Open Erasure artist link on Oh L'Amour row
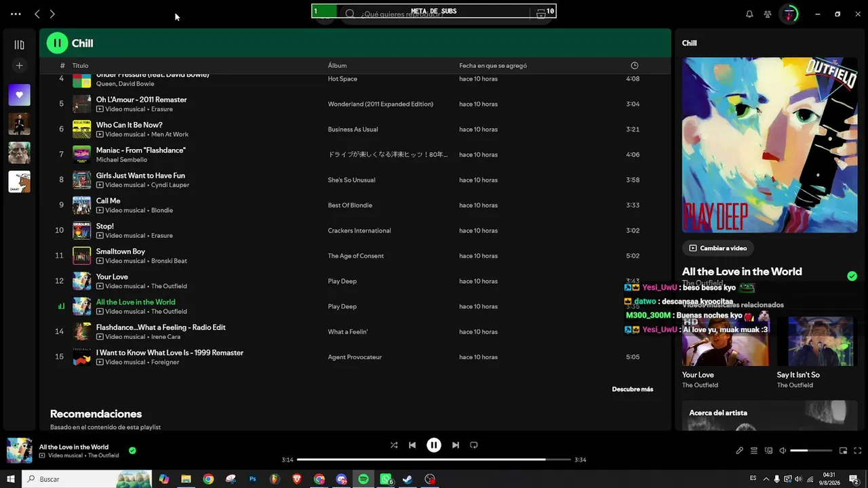The width and height of the screenshot is (868, 488). (x=162, y=109)
